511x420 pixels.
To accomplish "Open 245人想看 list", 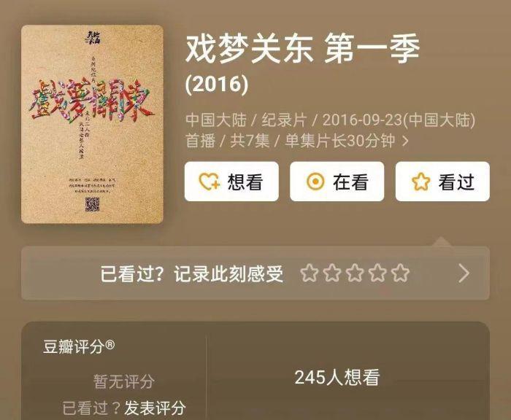I will pyautogui.click(x=337, y=378).
